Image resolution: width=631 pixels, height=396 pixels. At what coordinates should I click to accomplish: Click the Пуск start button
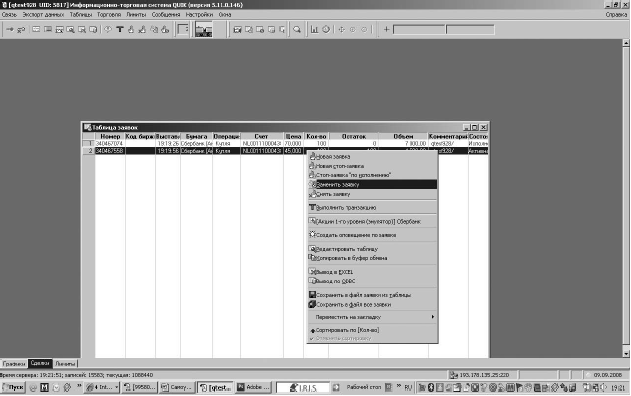coord(14,387)
